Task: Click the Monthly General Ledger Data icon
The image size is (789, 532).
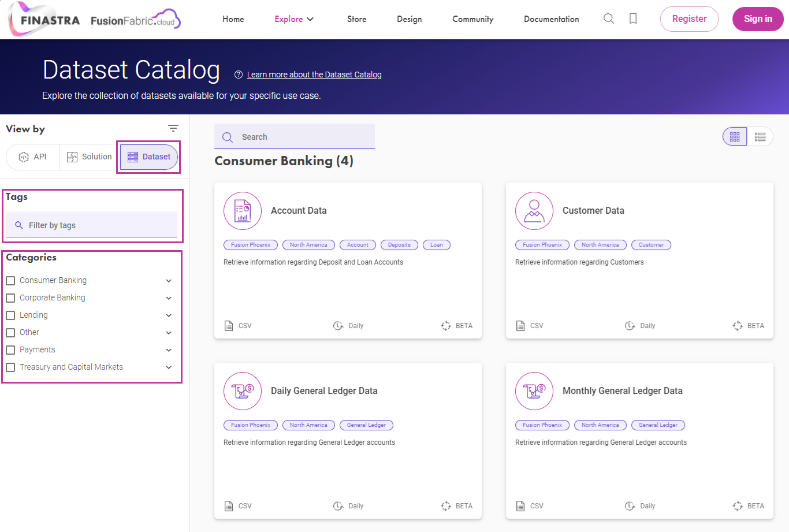Action: pos(534,391)
